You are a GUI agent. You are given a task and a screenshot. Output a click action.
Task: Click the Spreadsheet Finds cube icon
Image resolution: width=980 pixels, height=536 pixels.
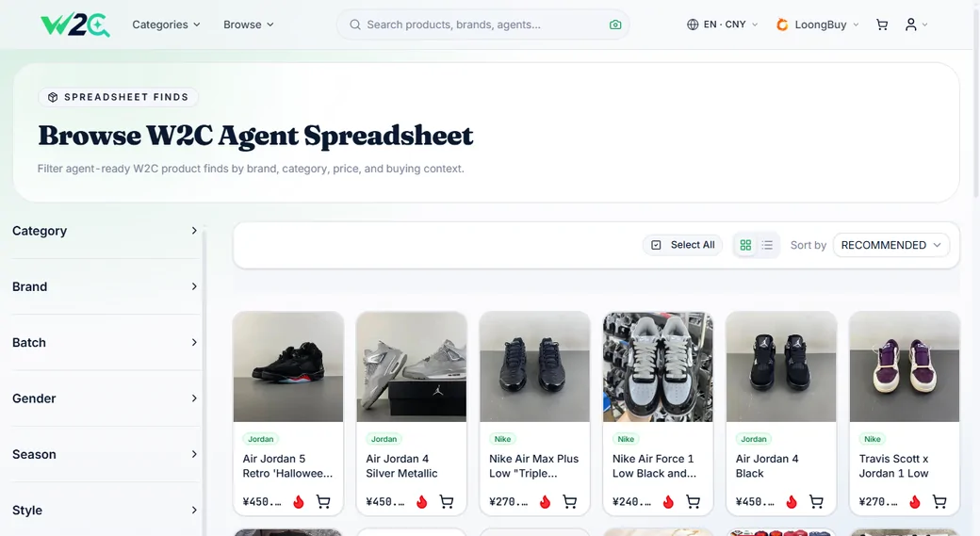pyautogui.click(x=53, y=97)
